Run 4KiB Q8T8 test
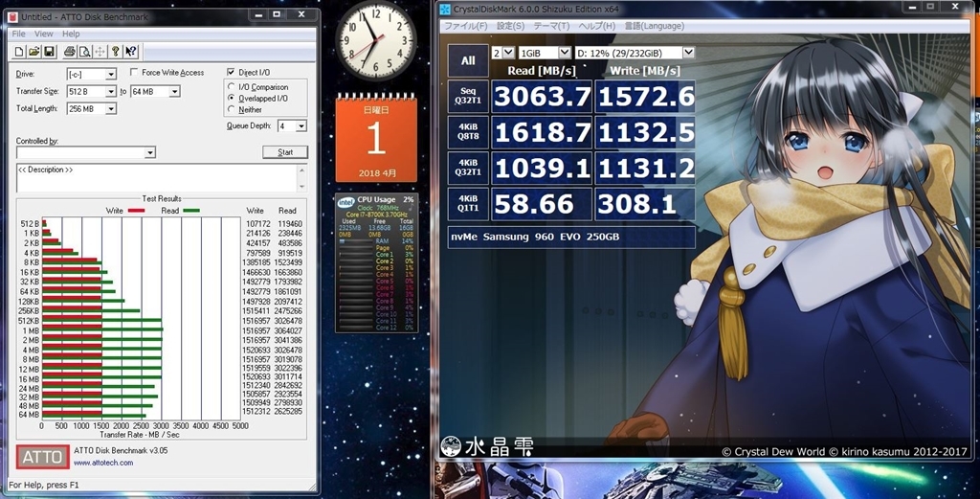 tap(468, 131)
